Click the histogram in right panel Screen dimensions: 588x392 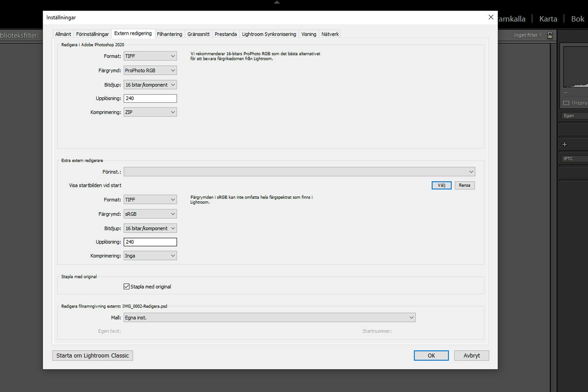pyautogui.click(x=575, y=67)
